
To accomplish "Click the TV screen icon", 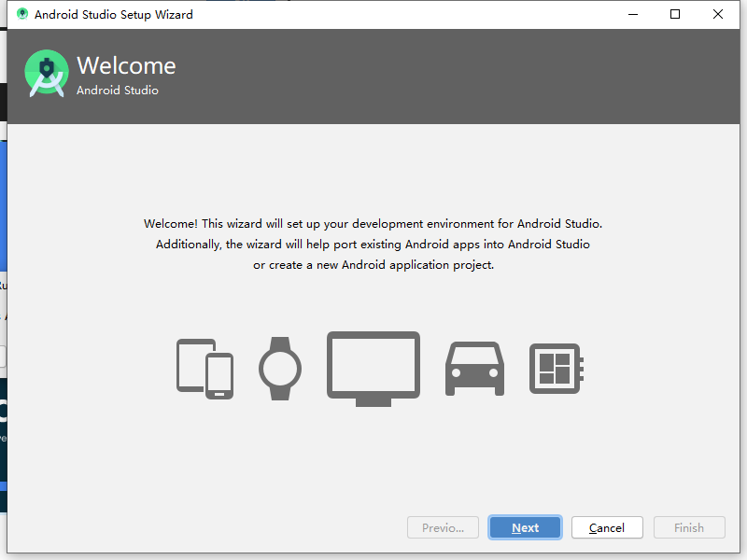I will pyautogui.click(x=373, y=369).
